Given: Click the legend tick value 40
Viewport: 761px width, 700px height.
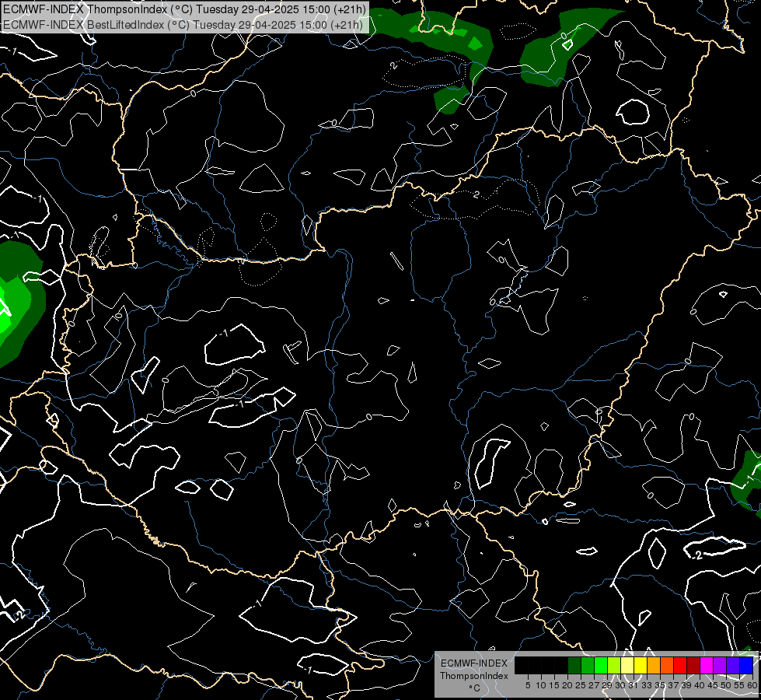Looking at the screenshot, I should pyautogui.click(x=700, y=685).
